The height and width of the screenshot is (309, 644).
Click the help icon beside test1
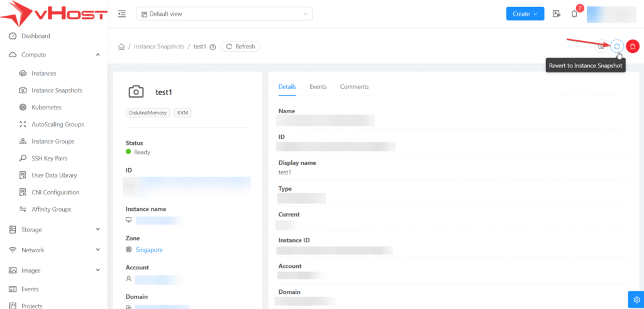click(213, 47)
